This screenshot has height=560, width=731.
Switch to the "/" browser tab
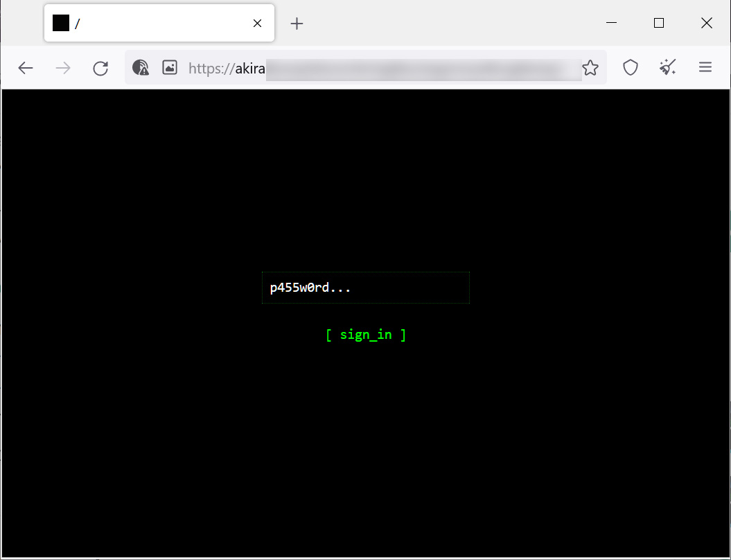coord(139,22)
